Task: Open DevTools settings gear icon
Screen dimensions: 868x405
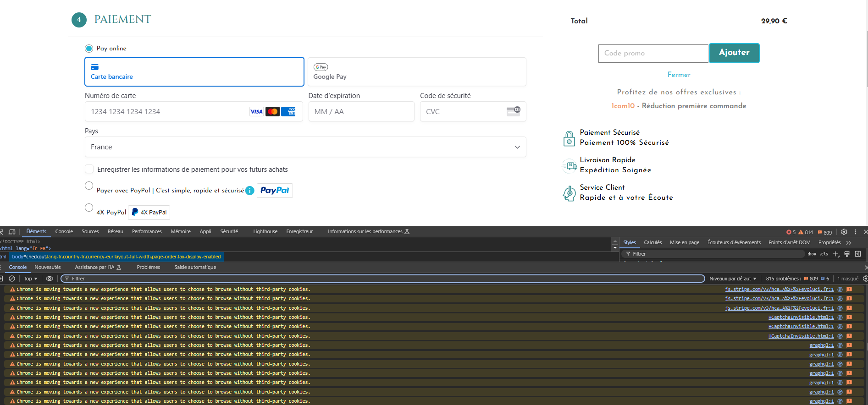Action: click(x=844, y=232)
